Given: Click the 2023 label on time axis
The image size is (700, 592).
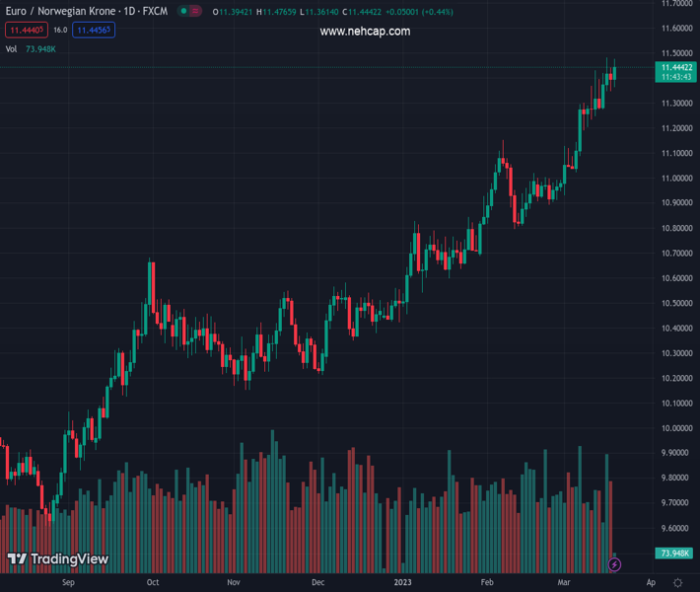Looking at the screenshot, I should tap(404, 583).
